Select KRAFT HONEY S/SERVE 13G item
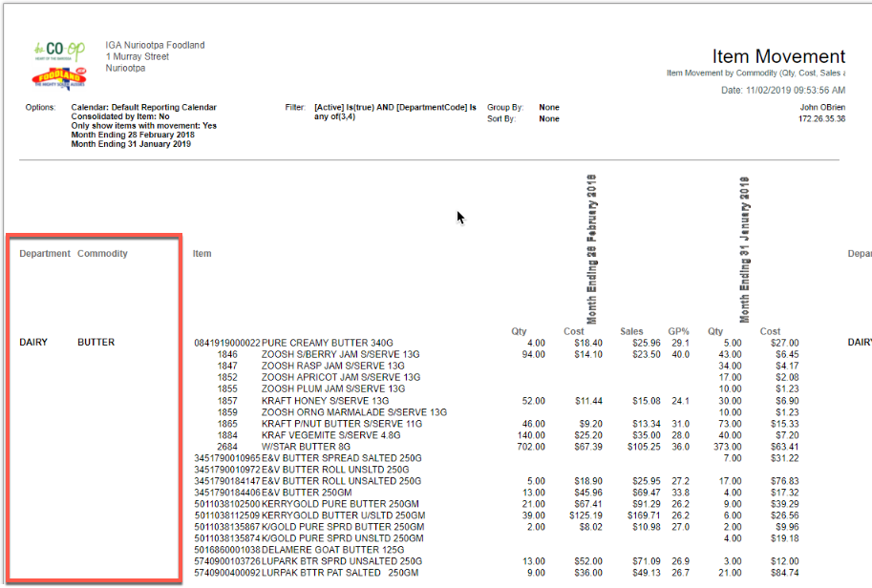This screenshot has height=588, width=872. (326, 401)
